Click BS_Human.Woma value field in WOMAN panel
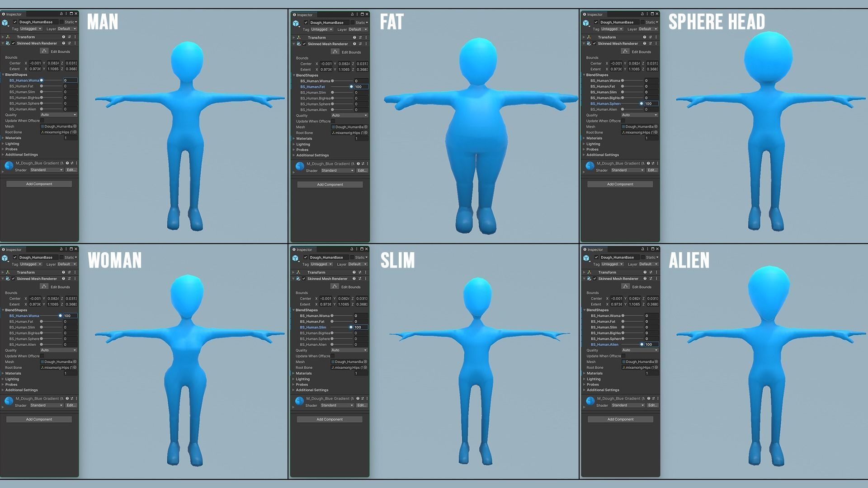 click(70, 316)
